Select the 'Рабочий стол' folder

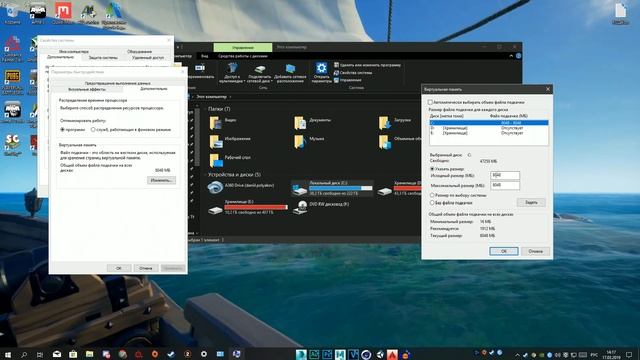[230, 159]
